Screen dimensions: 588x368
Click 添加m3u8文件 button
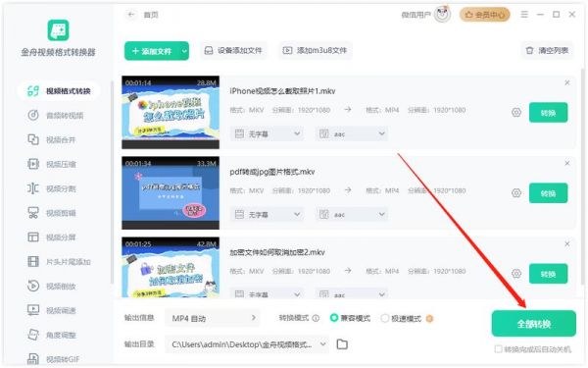click(315, 50)
